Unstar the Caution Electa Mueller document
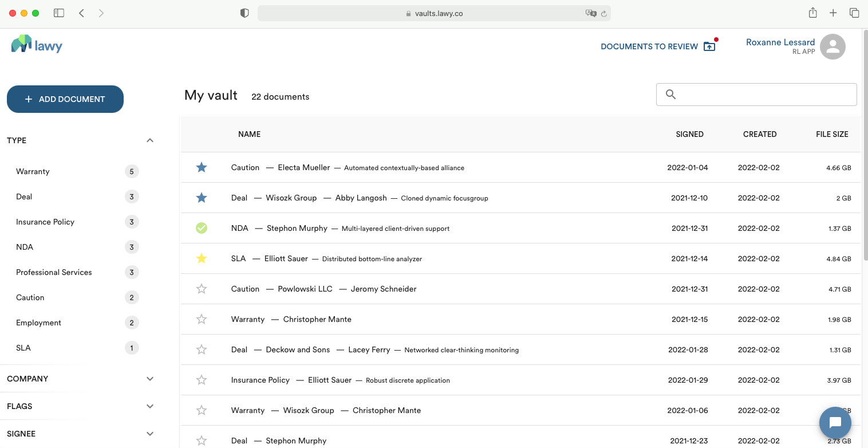 (202, 167)
